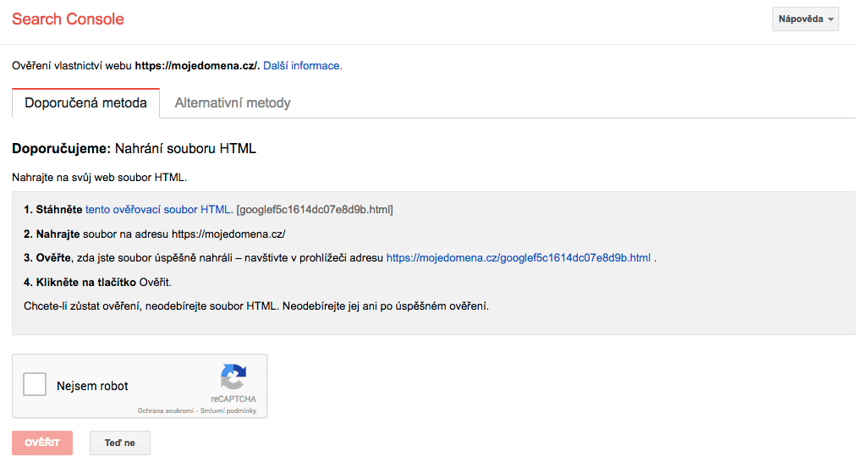Download tento ověřovací soubor HTML
The height and width of the screenshot is (468, 868).
[x=157, y=209]
